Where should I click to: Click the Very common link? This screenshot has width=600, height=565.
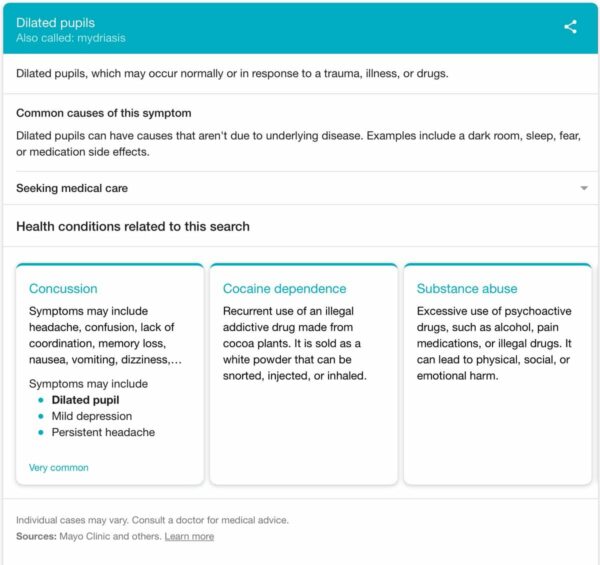click(x=58, y=467)
